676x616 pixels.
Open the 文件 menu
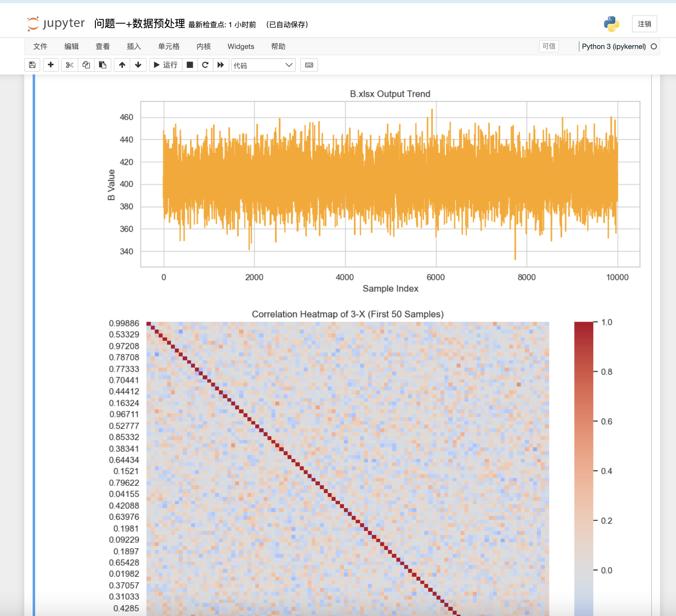point(40,46)
